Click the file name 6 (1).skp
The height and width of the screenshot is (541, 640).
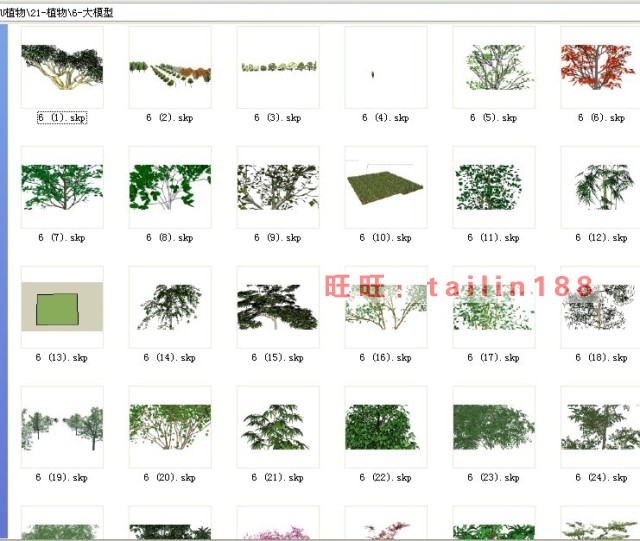click(x=62, y=118)
